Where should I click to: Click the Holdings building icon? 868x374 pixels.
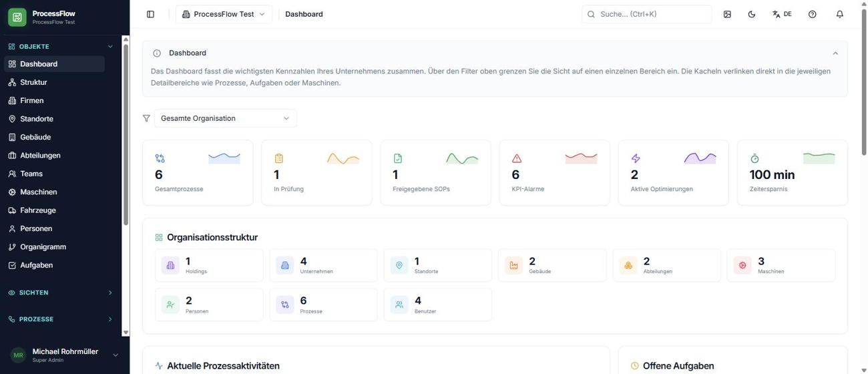(170, 265)
